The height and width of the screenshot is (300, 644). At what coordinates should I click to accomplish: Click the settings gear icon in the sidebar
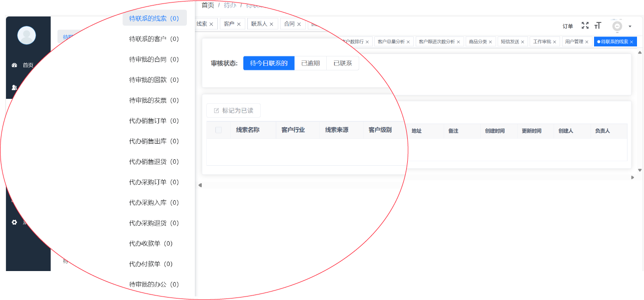coord(14,222)
